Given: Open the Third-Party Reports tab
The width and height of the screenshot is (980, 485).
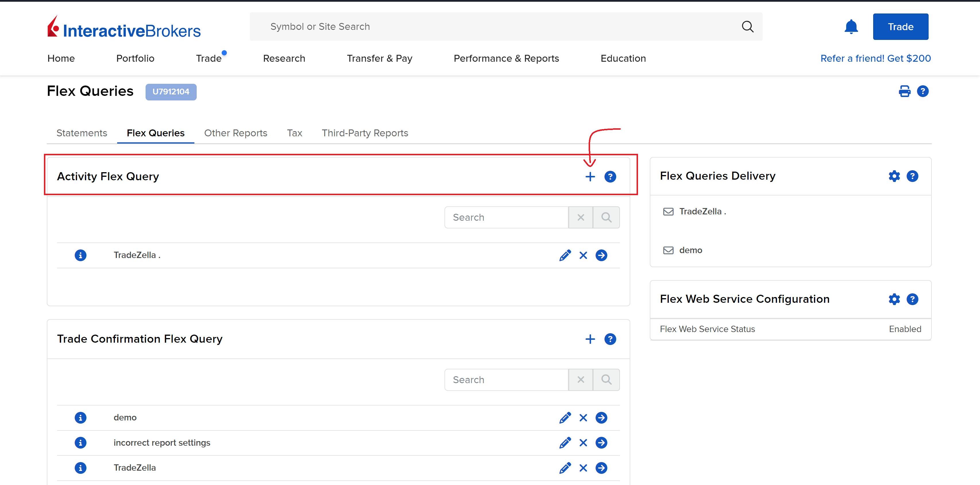Looking at the screenshot, I should click(x=364, y=133).
